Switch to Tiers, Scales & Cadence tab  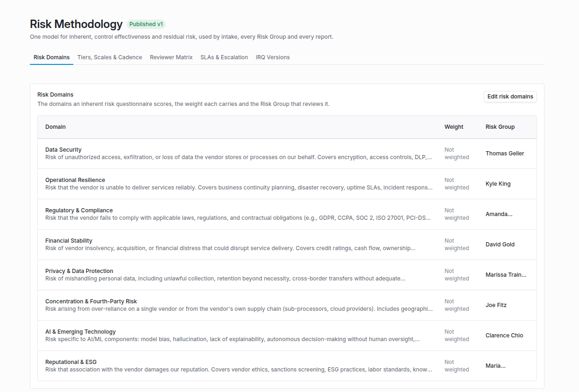click(110, 57)
